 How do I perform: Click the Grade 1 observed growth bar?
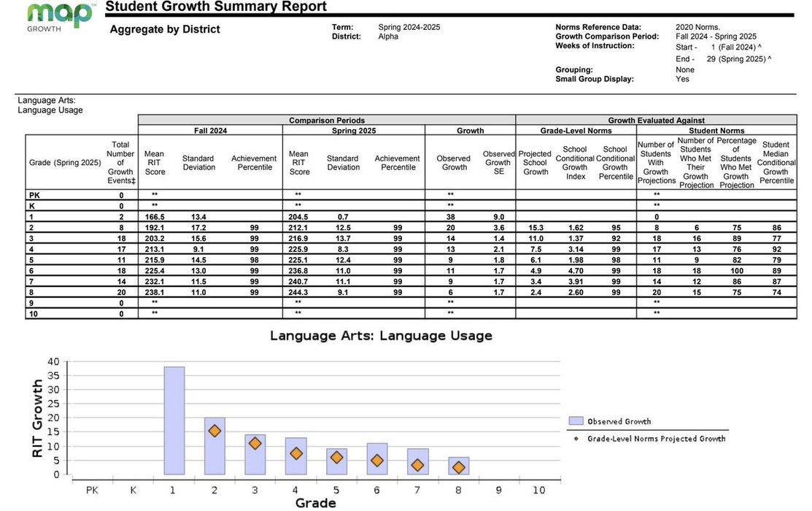pyautogui.click(x=174, y=420)
